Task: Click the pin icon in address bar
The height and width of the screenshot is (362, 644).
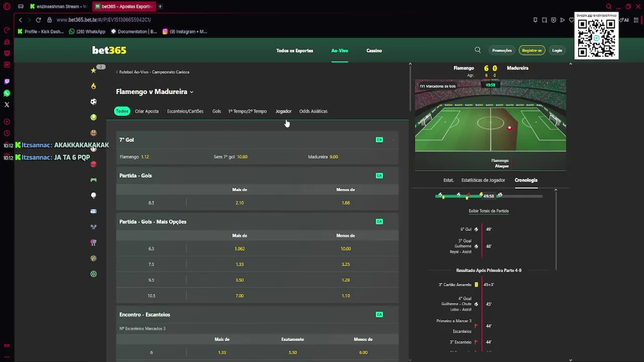Action: (x=535, y=20)
